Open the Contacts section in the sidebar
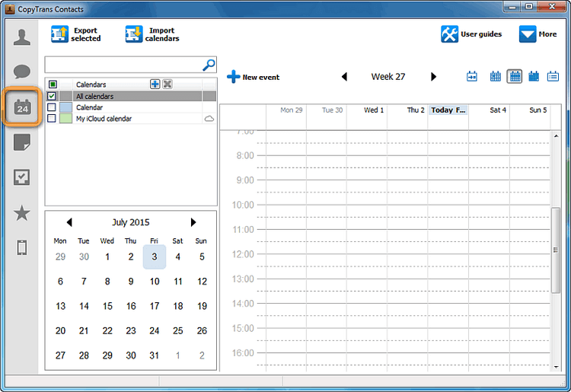 (22, 37)
